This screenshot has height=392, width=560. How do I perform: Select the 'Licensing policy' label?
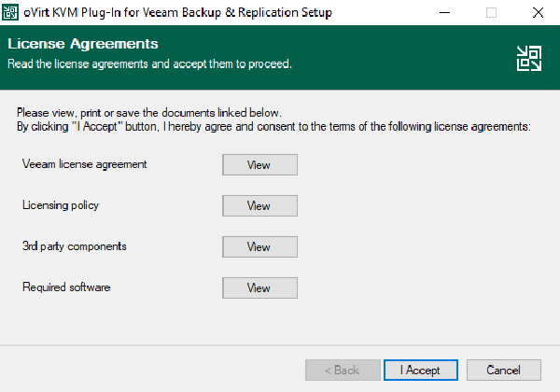click(61, 205)
